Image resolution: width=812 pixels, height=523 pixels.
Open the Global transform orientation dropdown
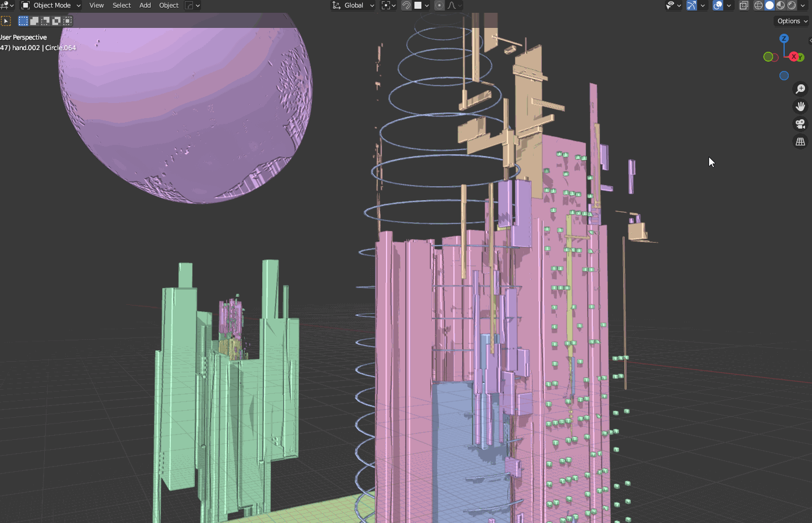coord(353,5)
